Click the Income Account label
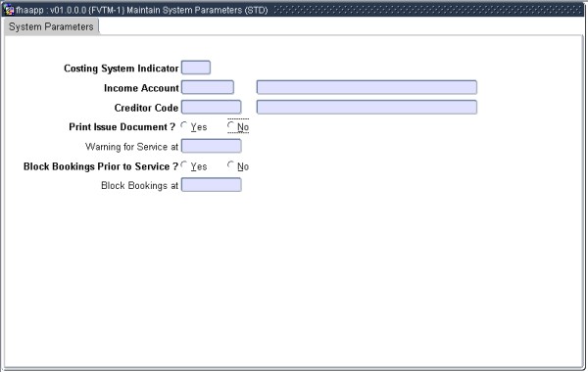The image size is (588, 372). 141,88
